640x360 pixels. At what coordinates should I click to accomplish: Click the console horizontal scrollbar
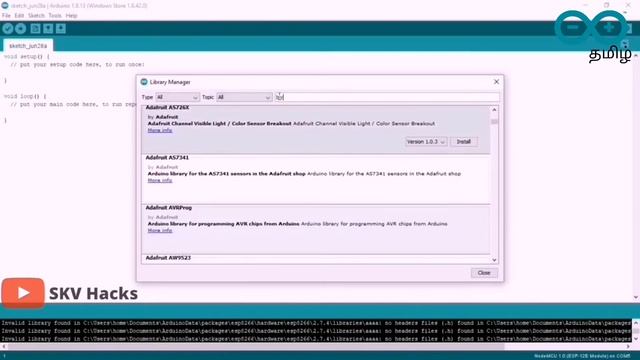pos(256,347)
